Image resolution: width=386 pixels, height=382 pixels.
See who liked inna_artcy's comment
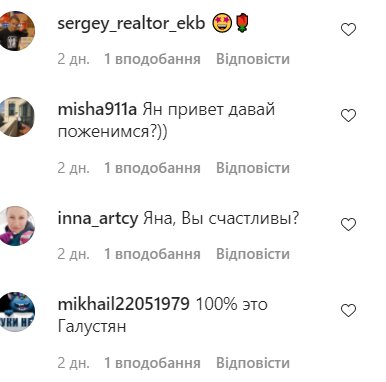(x=152, y=254)
